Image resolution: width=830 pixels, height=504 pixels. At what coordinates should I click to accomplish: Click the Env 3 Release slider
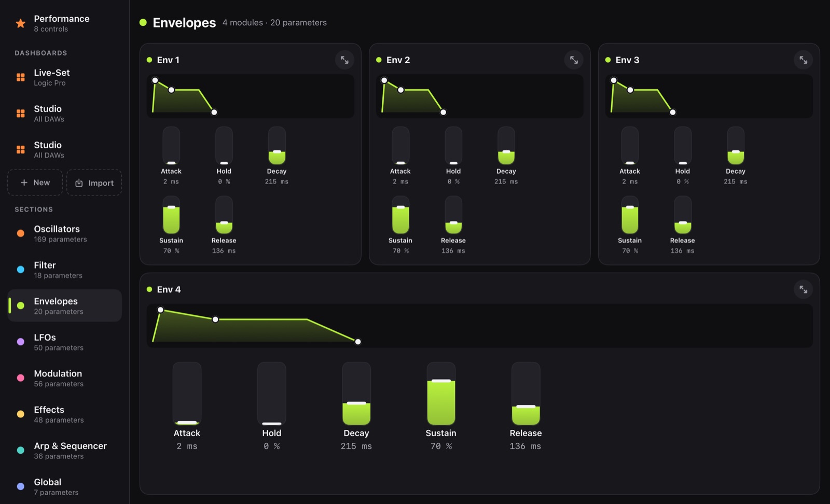[683, 215]
